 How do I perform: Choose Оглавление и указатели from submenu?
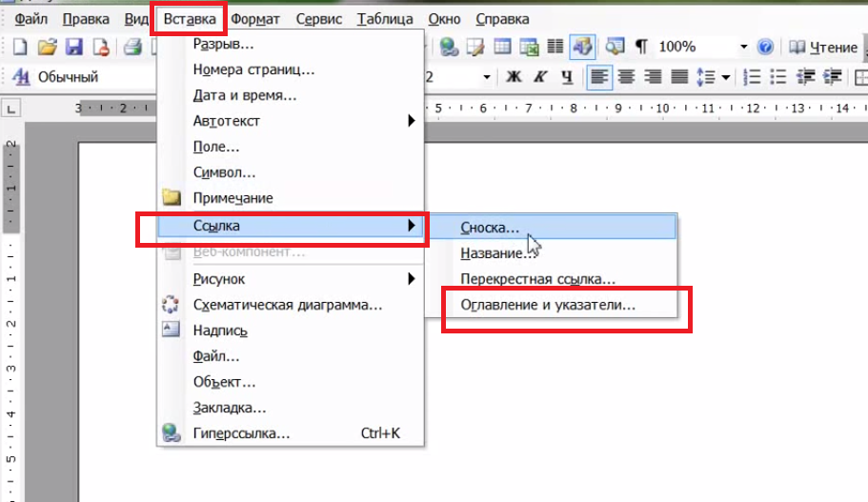(547, 305)
